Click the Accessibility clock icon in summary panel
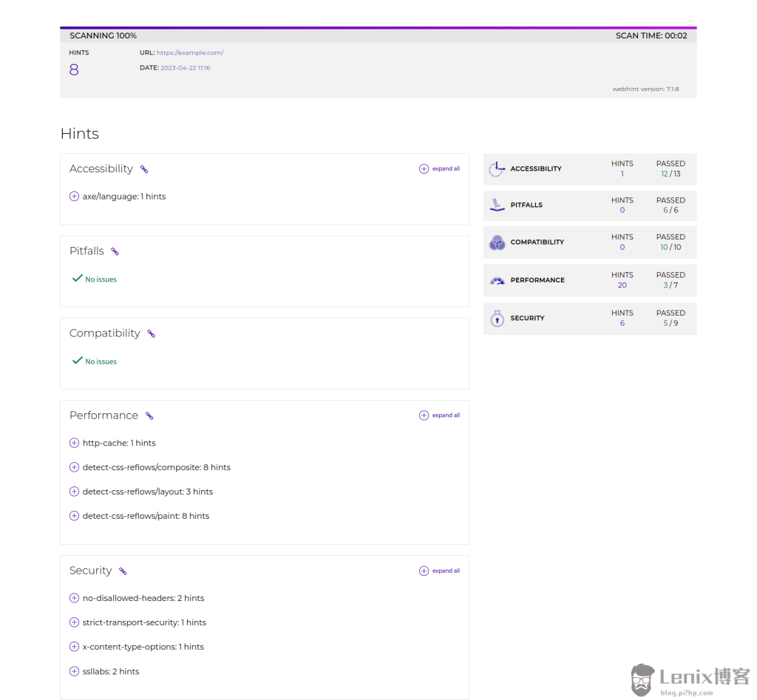Viewport: 757px width, 700px height. point(496,169)
